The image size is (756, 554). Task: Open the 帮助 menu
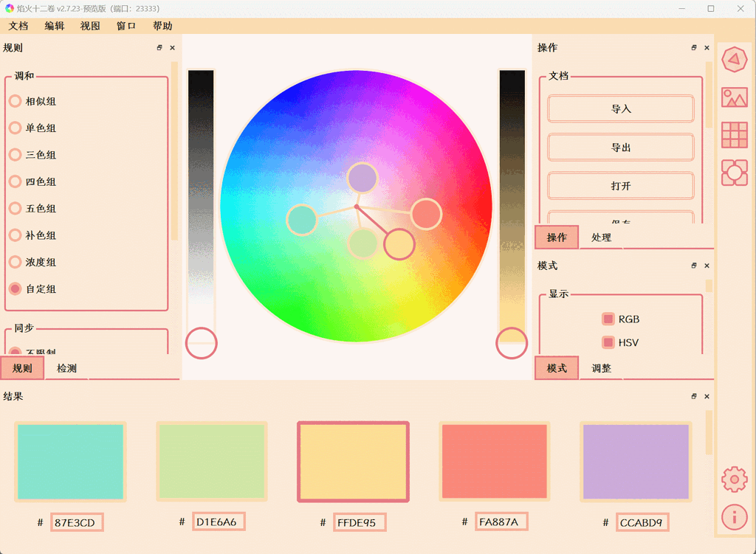tap(161, 25)
